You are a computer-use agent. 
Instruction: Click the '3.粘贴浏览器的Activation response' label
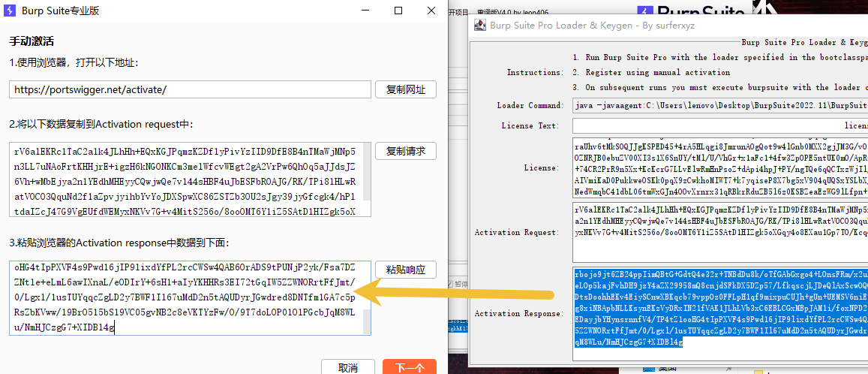click(x=119, y=243)
